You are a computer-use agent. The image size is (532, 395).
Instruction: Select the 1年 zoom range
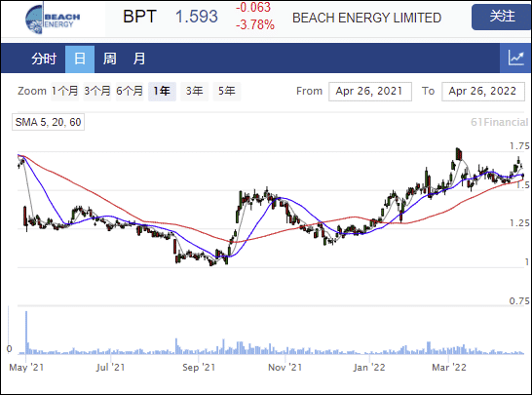[x=162, y=91]
